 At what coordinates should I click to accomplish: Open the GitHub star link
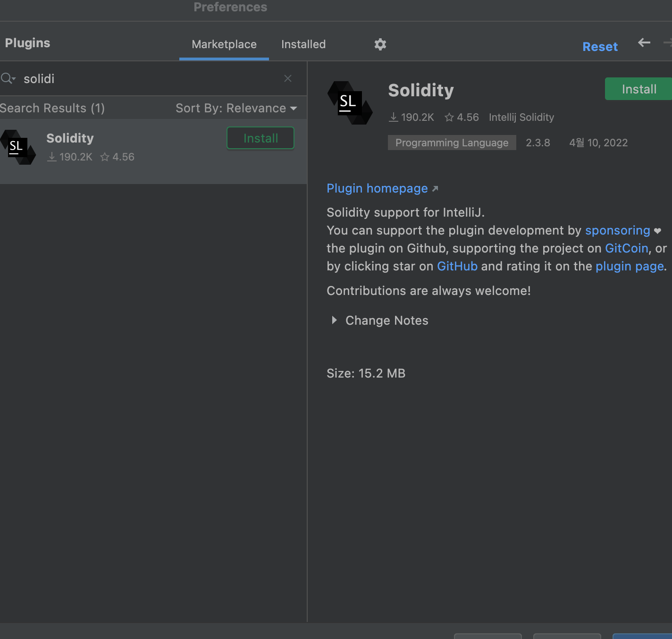(x=457, y=266)
